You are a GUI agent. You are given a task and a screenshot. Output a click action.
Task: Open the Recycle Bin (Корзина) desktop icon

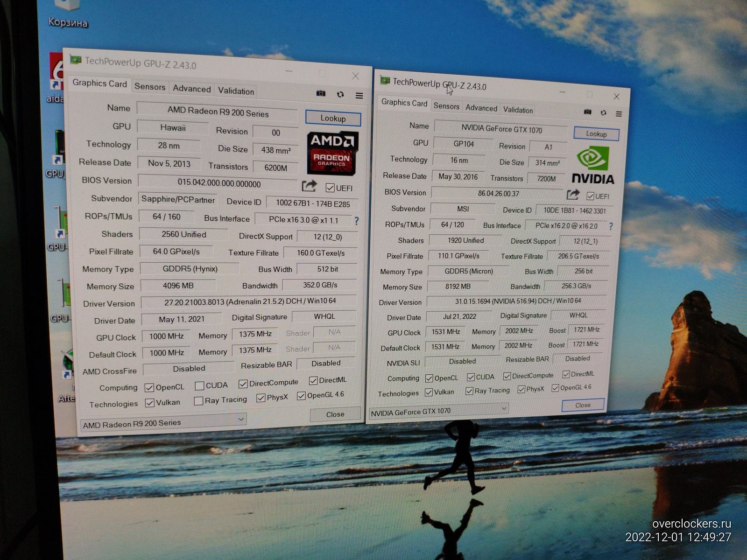[68, 14]
